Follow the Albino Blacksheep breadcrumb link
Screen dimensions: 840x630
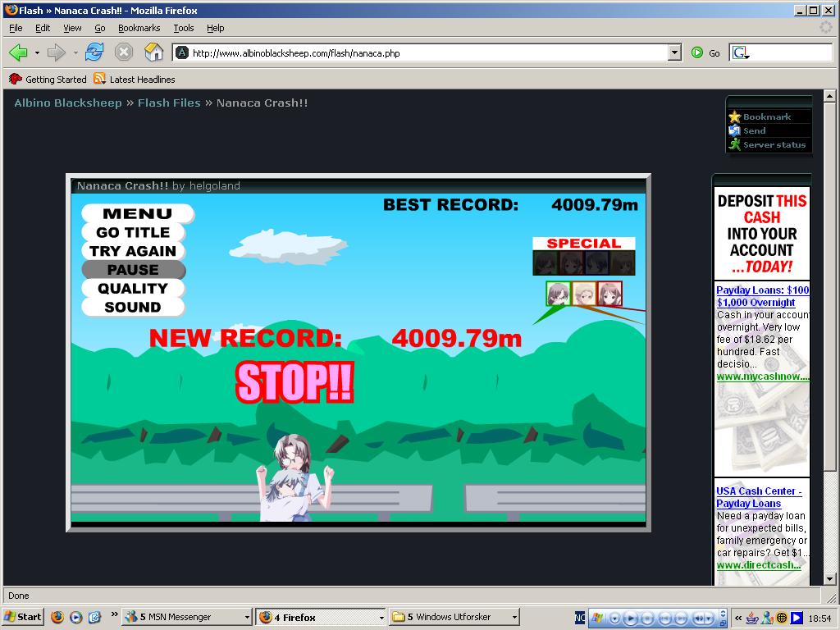tap(68, 103)
